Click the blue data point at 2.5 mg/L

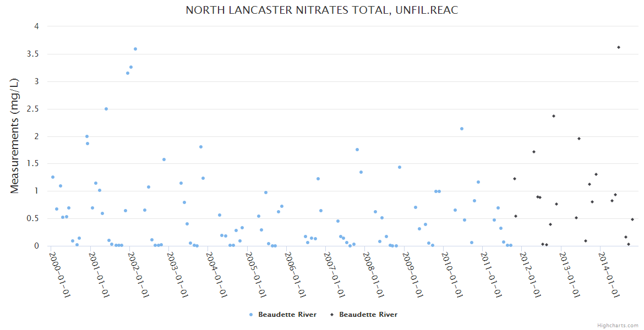(106, 109)
